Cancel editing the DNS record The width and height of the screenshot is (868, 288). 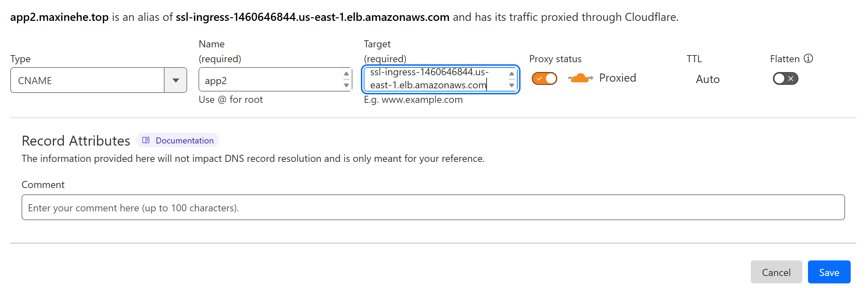(x=776, y=272)
